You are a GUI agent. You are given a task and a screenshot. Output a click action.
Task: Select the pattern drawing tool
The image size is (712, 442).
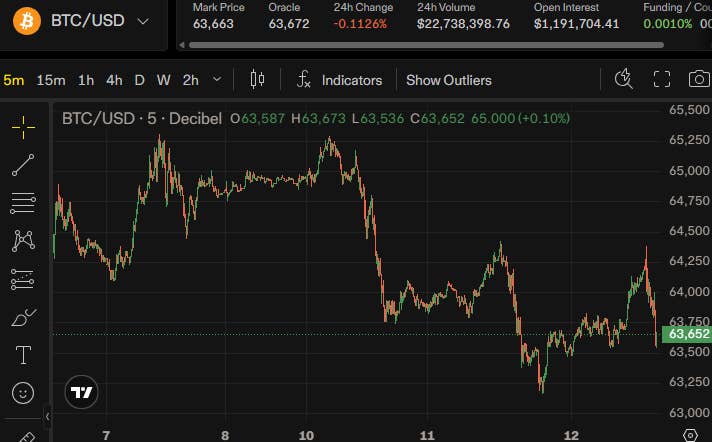[x=23, y=241]
